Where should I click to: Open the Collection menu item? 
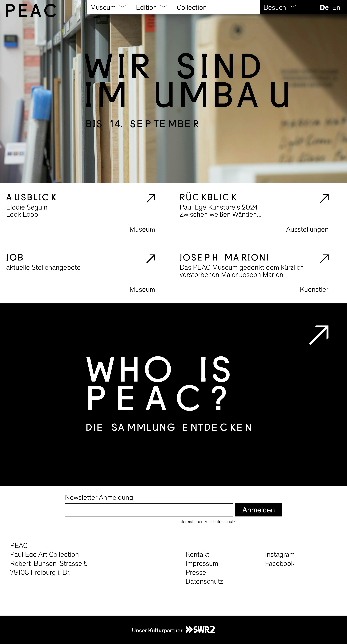192,7
